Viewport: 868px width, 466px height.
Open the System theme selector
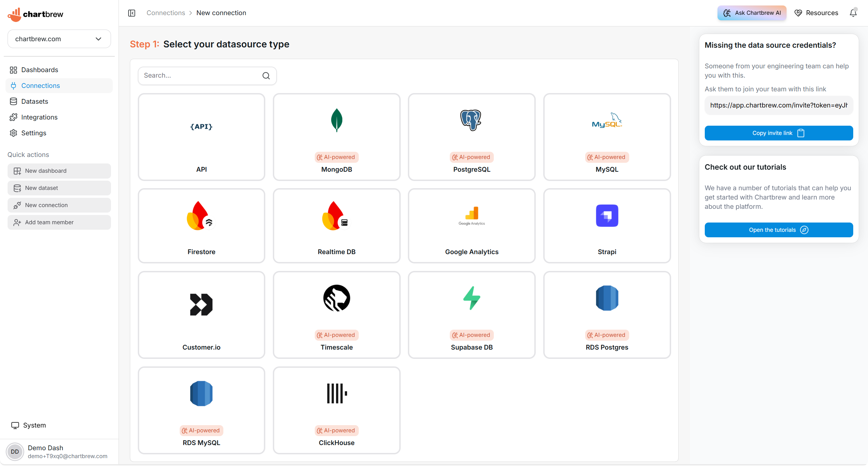pos(29,425)
